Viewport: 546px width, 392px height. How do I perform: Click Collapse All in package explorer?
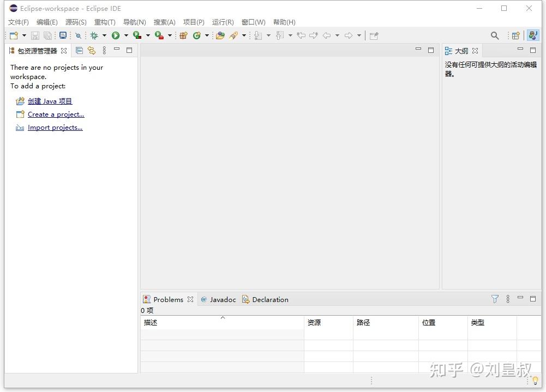coord(80,51)
